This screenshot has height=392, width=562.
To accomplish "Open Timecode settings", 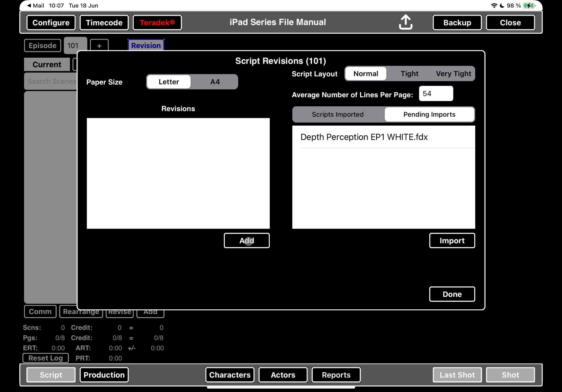I will pos(104,22).
